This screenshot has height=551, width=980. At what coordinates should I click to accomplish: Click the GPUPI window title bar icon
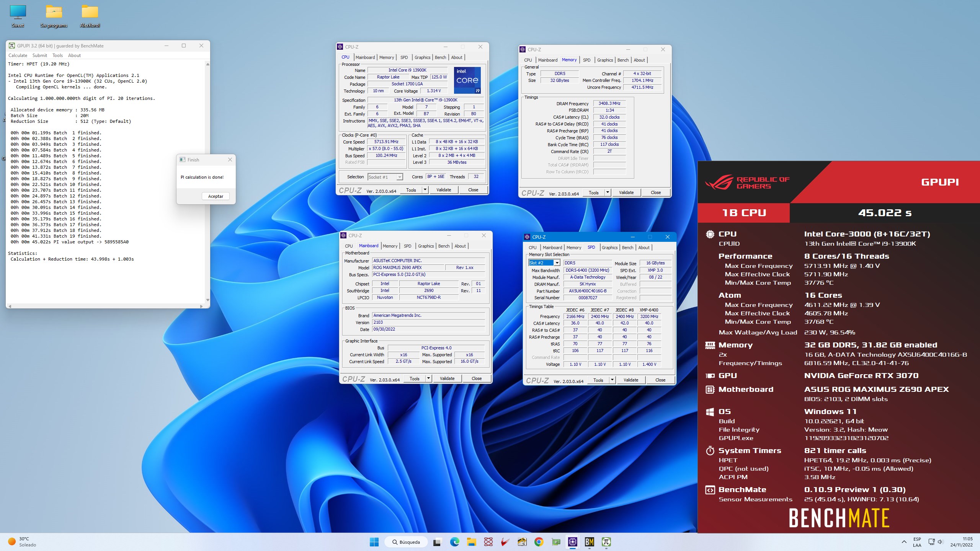point(12,46)
